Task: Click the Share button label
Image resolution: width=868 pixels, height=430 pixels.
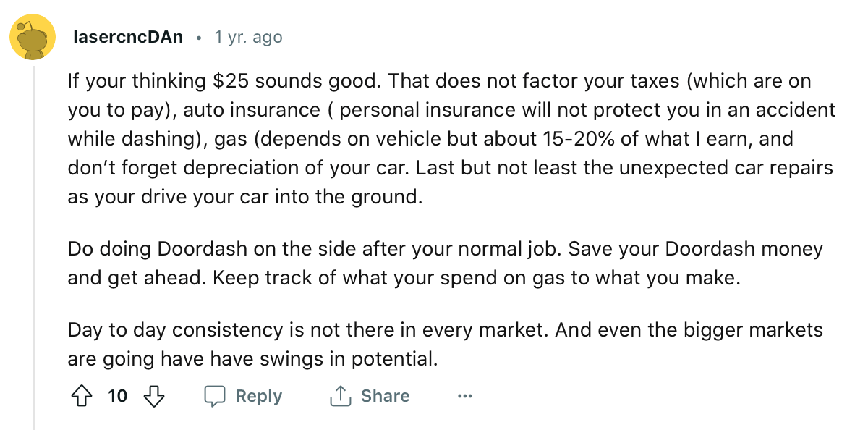Action: tap(386, 396)
